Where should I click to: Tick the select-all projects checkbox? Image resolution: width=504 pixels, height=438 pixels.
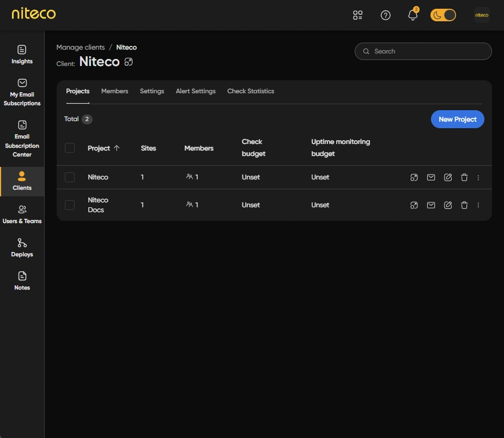click(x=70, y=148)
